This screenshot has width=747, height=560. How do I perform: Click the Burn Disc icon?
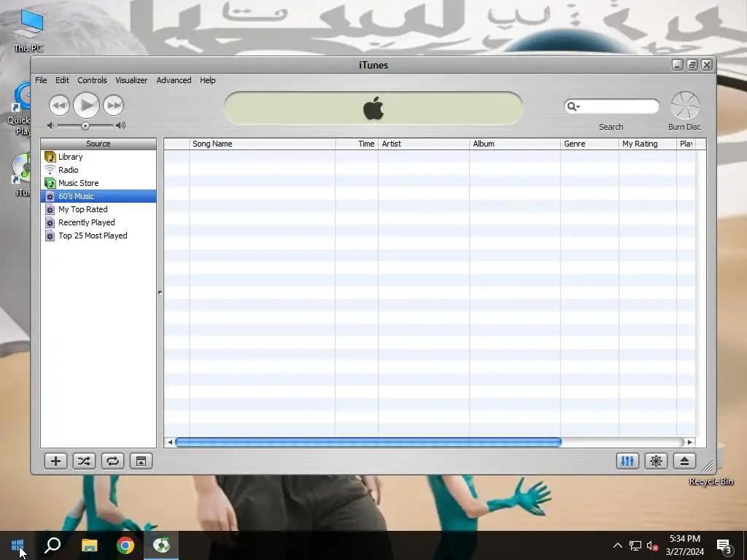point(684,105)
